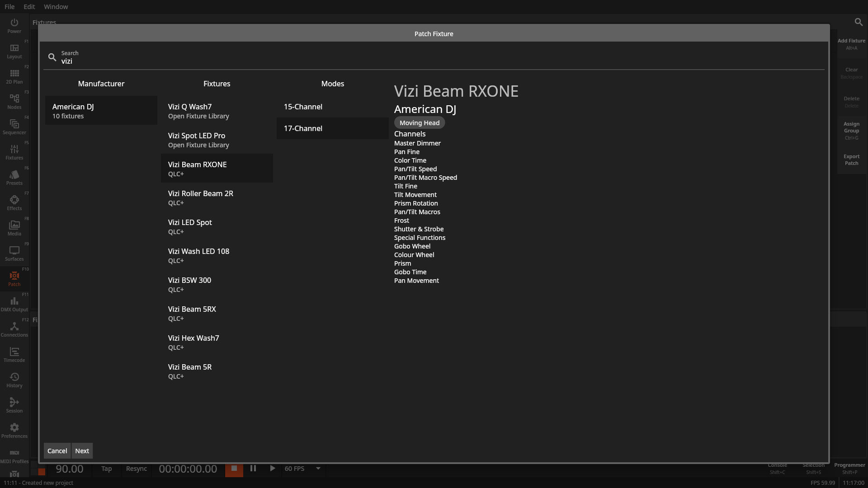Open the File menu

9,7
